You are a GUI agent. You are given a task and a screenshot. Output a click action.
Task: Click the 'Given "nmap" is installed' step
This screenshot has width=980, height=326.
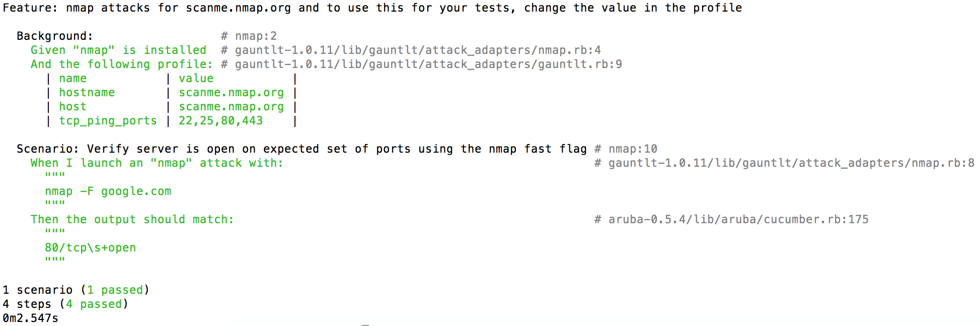[118, 50]
